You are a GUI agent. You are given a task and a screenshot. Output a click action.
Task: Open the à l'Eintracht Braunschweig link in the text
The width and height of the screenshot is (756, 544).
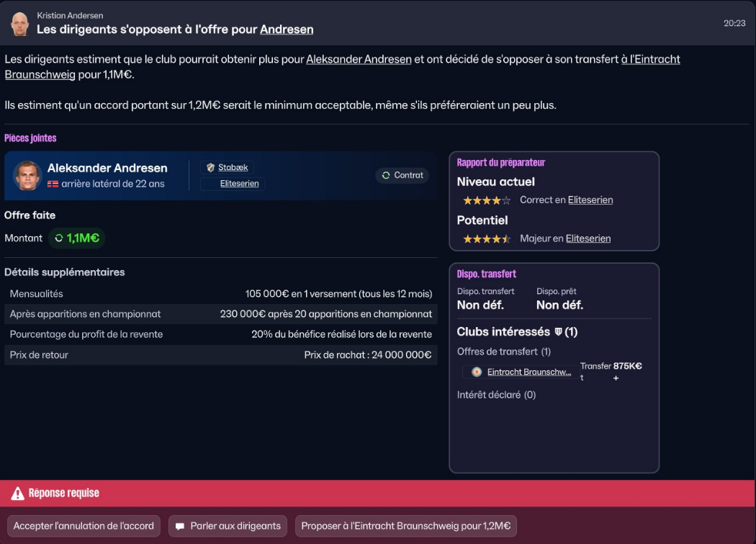click(650, 59)
